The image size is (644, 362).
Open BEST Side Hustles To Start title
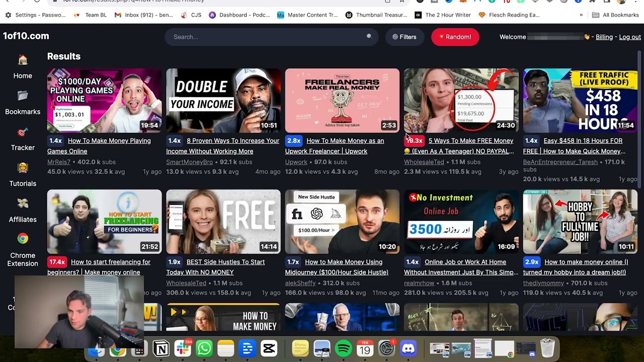[215, 267]
